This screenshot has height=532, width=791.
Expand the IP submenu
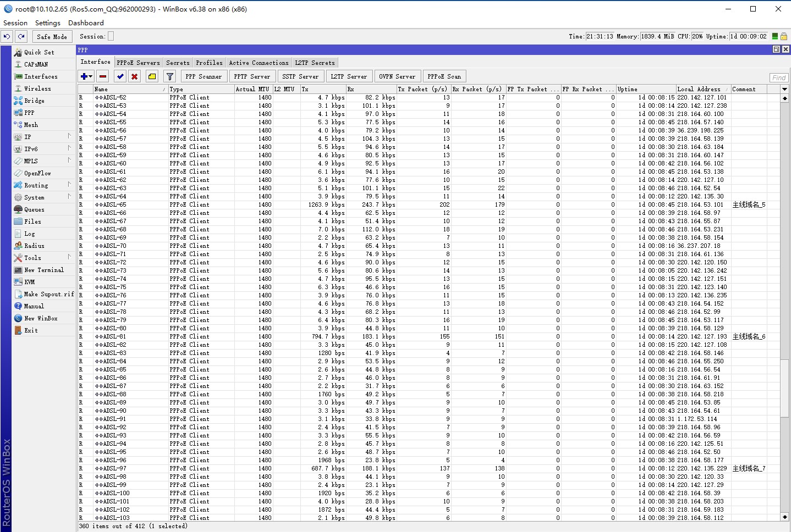tap(43, 137)
